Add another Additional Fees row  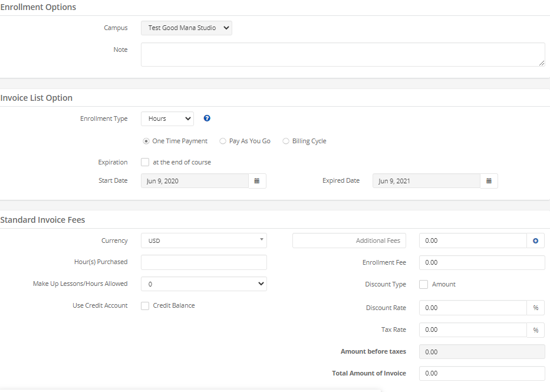click(x=536, y=241)
